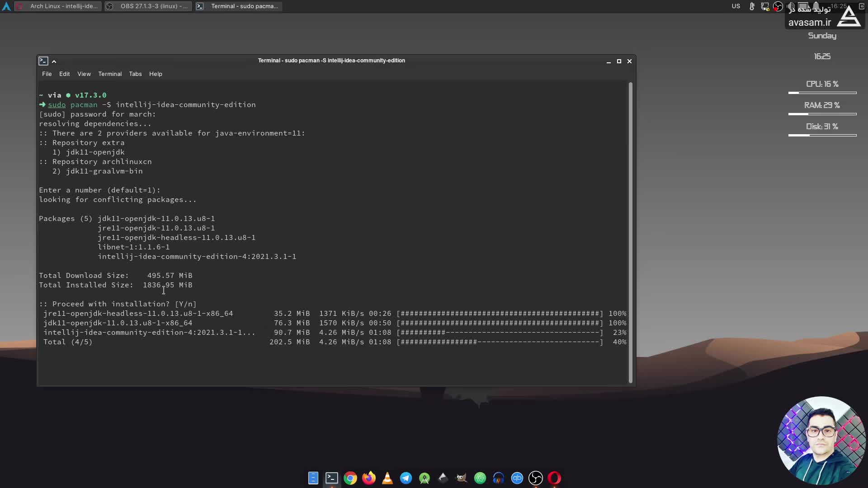868x488 pixels.
Task: Open Android Studio dock icon
Action: 425,478
